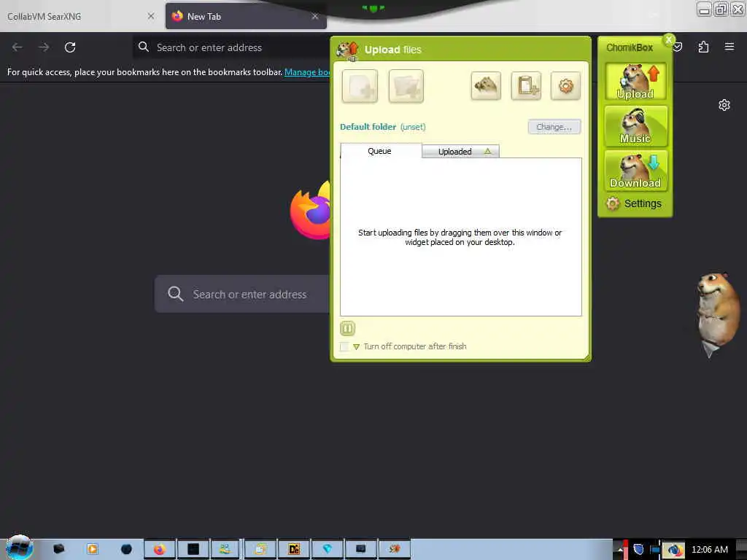747x560 pixels.
Task: Click the paste from clipboard upload button
Action: pos(526,86)
